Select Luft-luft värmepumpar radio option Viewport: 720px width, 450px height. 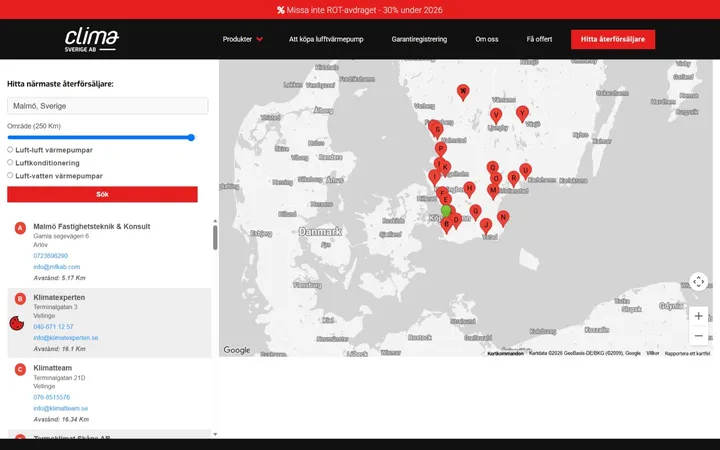[10, 150]
